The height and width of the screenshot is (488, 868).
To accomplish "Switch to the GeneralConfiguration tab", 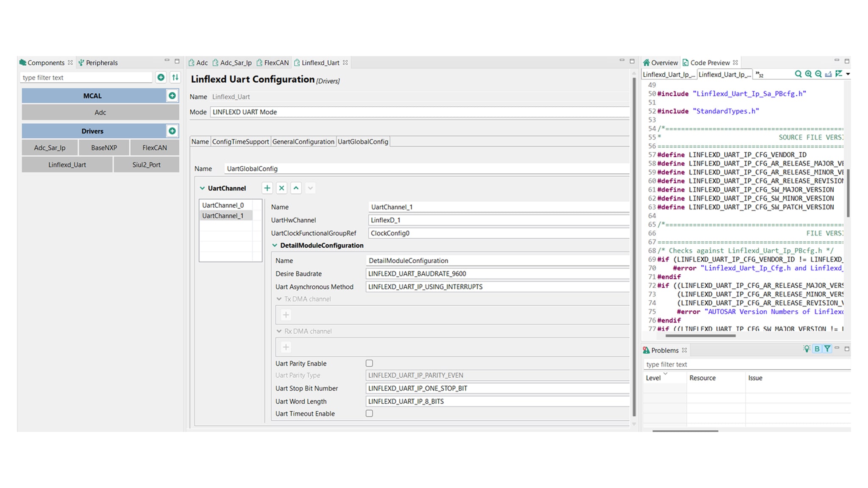I will coord(303,142).
